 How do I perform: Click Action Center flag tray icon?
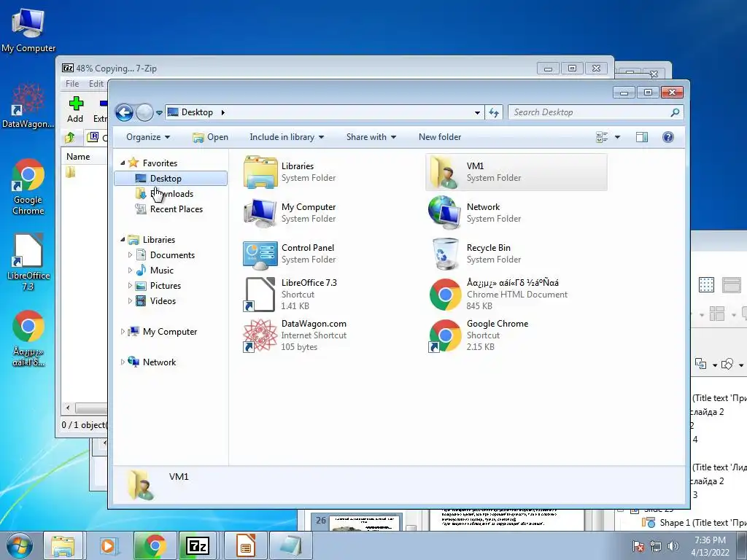point(638,546)
